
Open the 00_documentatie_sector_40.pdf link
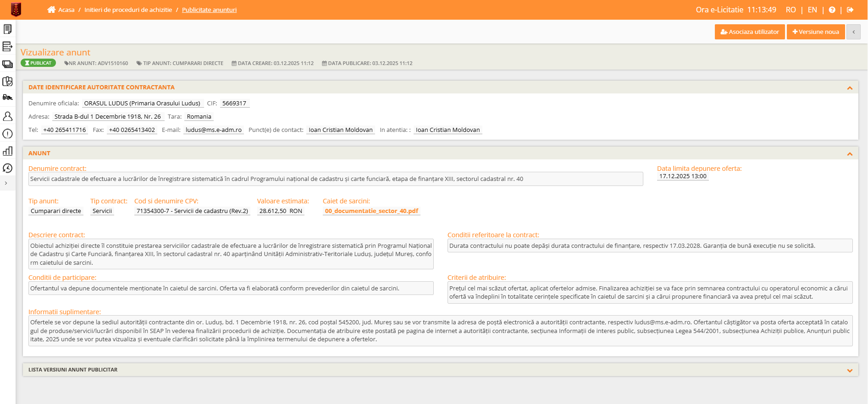pos(371,211)
